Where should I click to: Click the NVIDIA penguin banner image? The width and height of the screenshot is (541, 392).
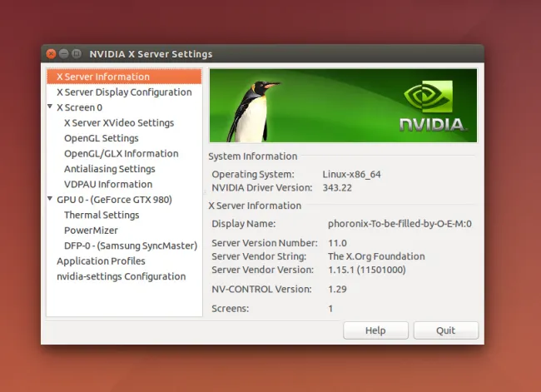(x=343, y=106)
